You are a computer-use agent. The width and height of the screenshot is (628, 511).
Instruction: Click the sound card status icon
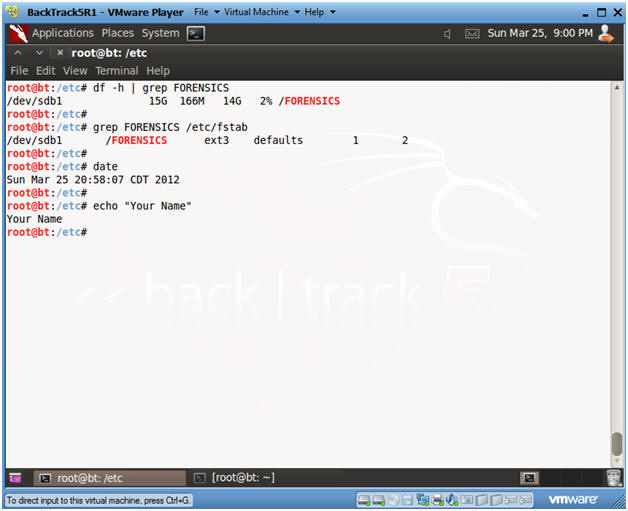tap(452, 500)
